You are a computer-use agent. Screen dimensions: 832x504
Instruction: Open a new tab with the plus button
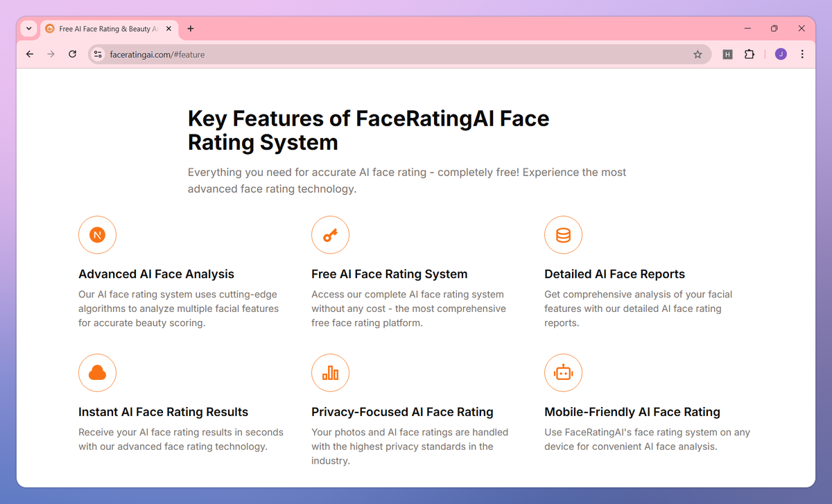[x=191, y=28]
